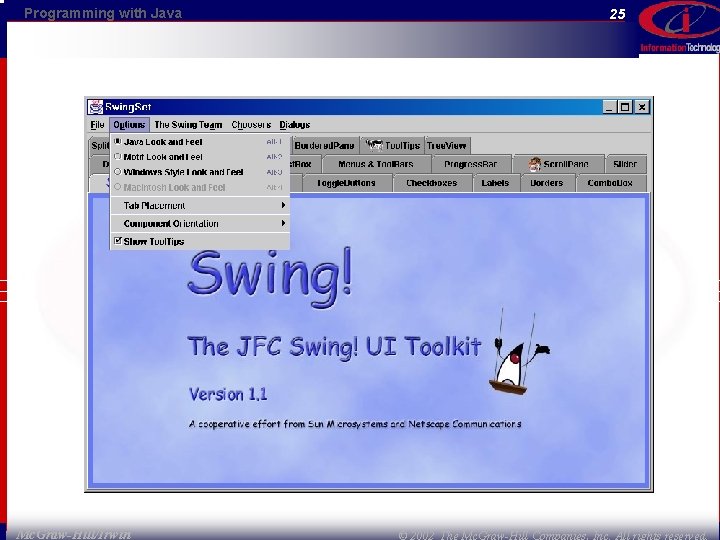
Task: Expand the Component Orientation submenu
Action: [x=200, y=224]
